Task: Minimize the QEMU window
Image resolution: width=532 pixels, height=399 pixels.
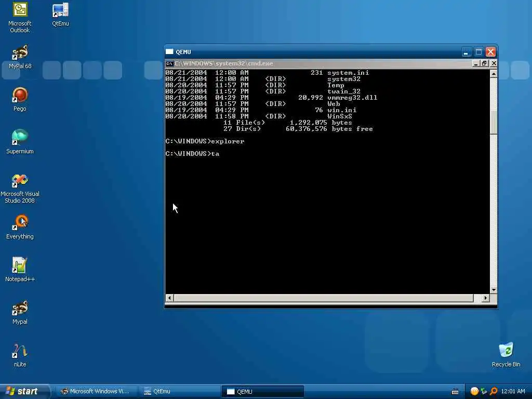Action: [x=466, y=52]
